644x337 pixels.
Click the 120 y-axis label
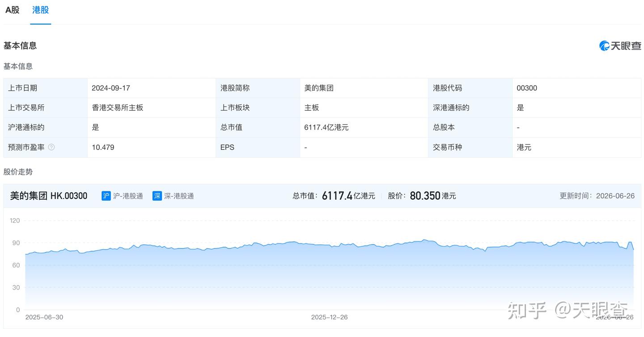(15, 220)
